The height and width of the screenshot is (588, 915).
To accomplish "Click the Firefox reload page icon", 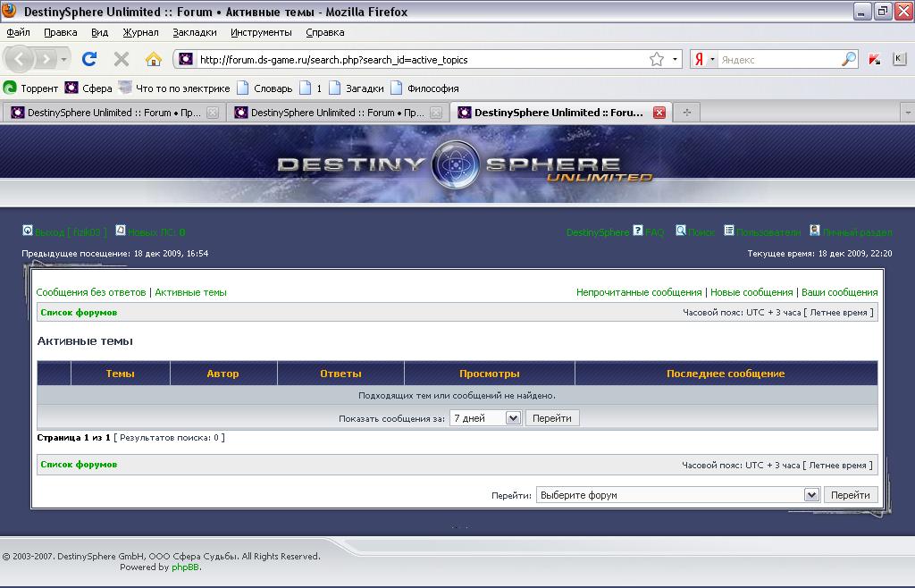I will point(88,59).
